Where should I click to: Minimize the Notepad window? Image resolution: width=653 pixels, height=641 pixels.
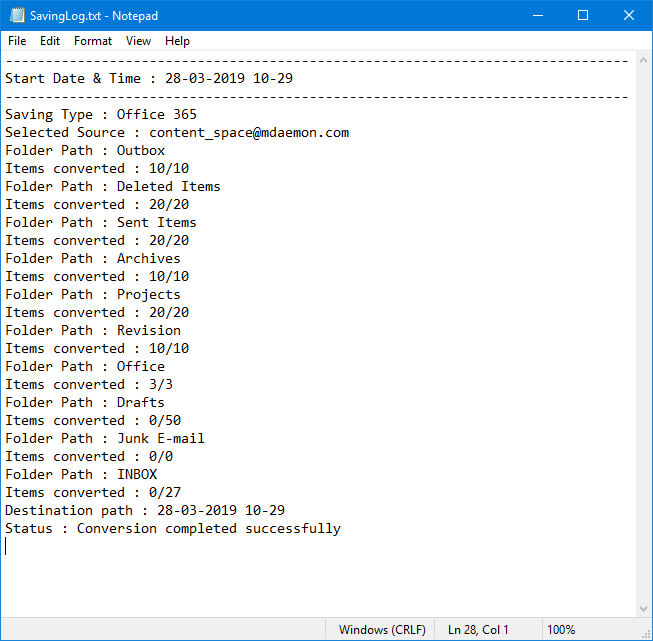(538, 15)
